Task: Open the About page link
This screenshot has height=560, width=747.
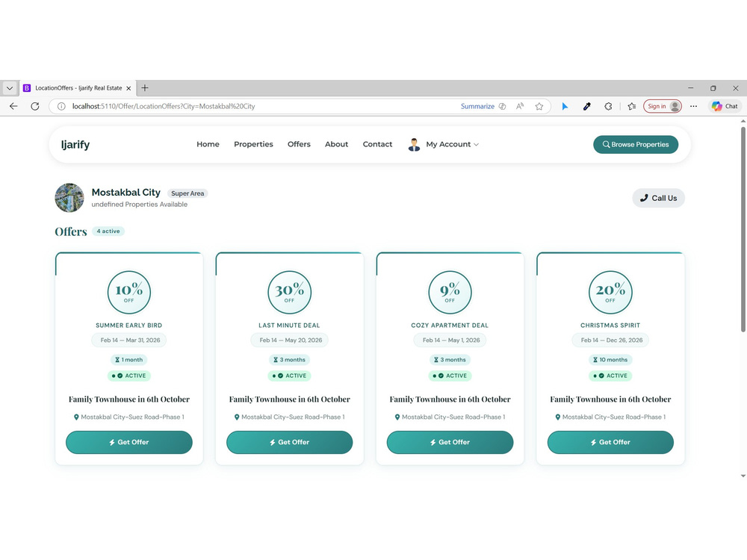Action: tap(336, 144)
